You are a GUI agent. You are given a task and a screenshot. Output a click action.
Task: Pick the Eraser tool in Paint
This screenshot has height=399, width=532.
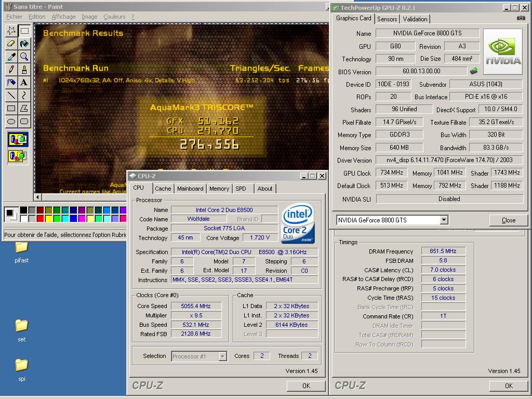(x=11, y=44)
